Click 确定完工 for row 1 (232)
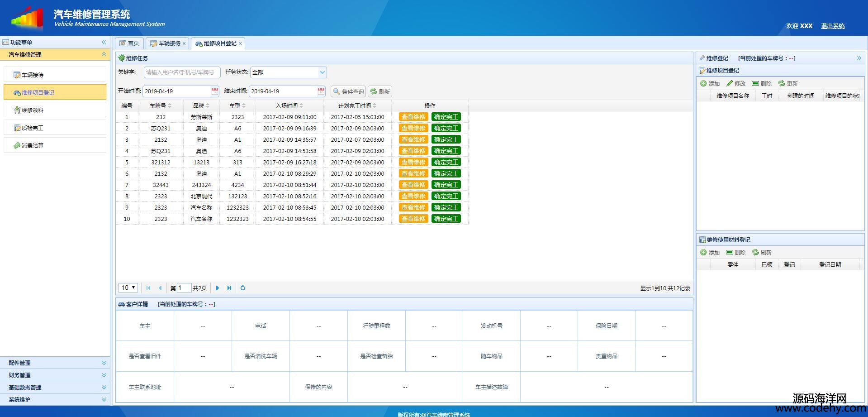The image size is (868, 417). point(446,117)
